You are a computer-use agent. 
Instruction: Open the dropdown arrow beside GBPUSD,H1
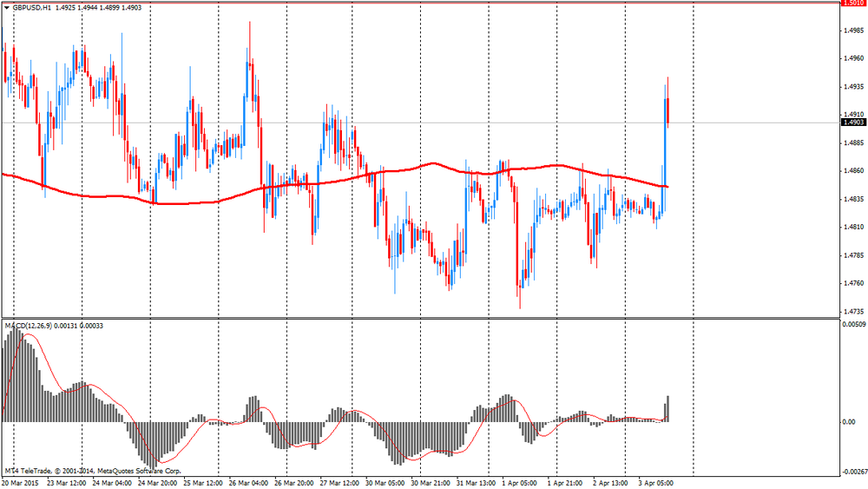[5, 7]
